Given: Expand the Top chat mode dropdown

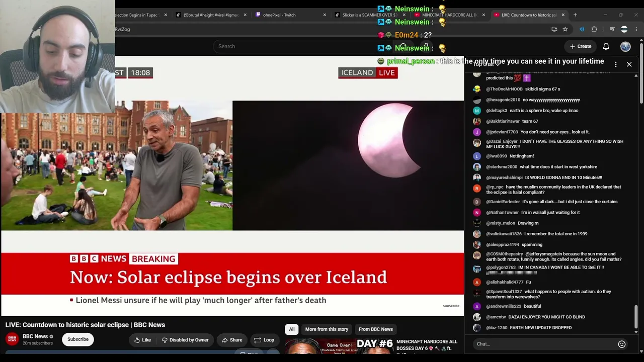Looking at the screenshot, I should click(x=487, y=64).
